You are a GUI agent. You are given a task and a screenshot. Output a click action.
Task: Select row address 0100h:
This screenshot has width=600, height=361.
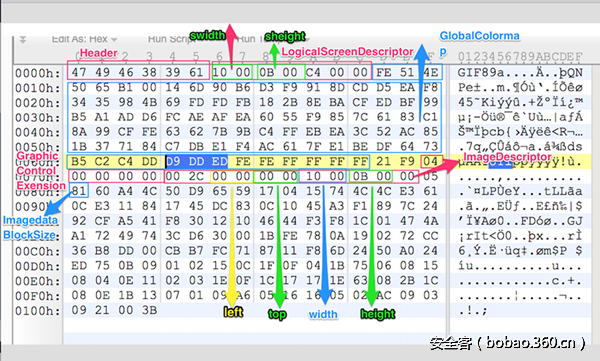[x=38, y=311]
